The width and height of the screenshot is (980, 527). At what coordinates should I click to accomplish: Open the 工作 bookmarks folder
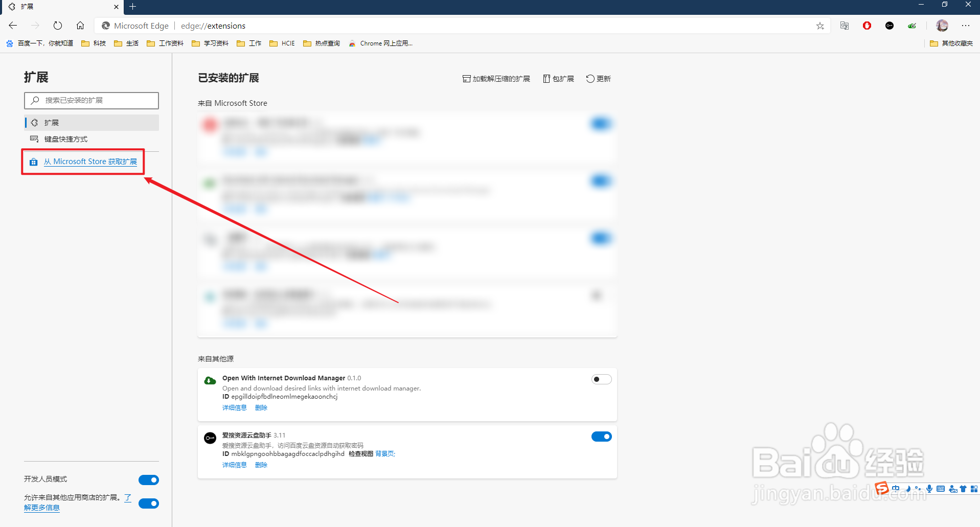click(249, 43)
